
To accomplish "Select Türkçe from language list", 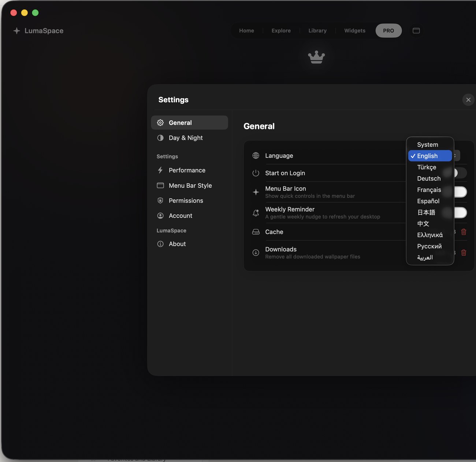I will click(430, 167).
